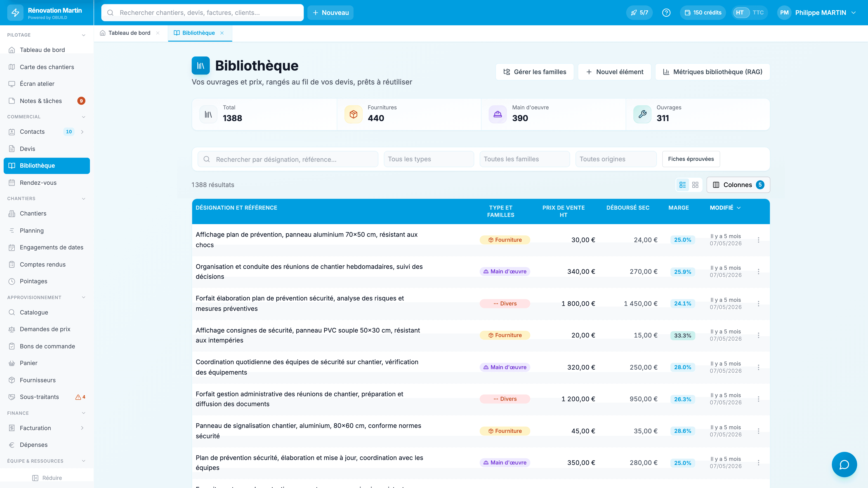Go to Planning in the sidebar
Viewport: 868px width, 488px height.
pyautogui.click(x=47, y=231)
